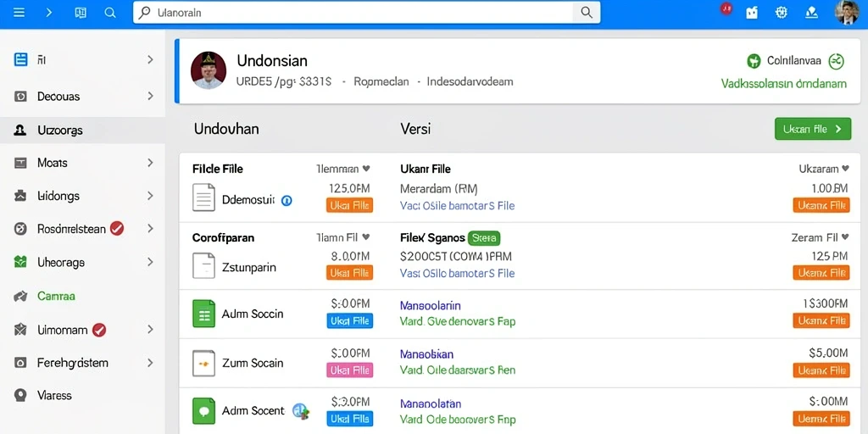Toggle the red check badge on Rosdnrelstean

(x=117, y=228)
